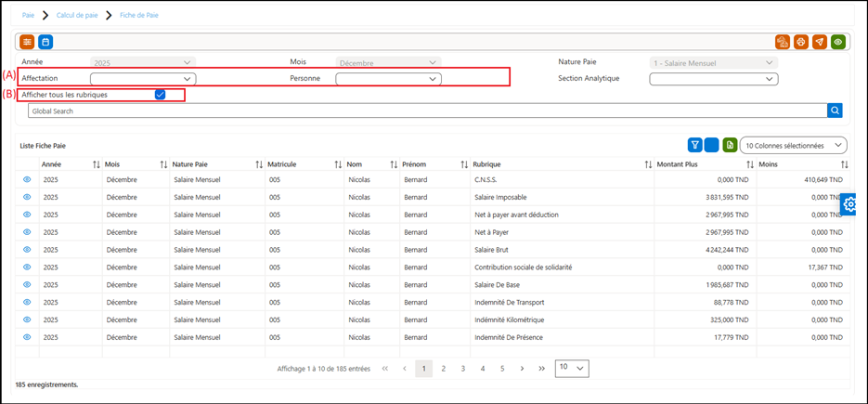868x404 pixels.
Task: Click the green eye preview icon
Action: tap(838, 42)
